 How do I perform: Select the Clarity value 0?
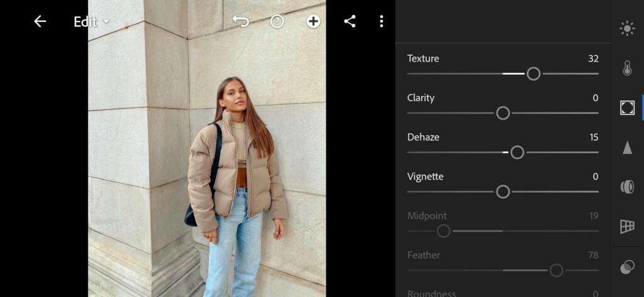[x=596, y=98]
